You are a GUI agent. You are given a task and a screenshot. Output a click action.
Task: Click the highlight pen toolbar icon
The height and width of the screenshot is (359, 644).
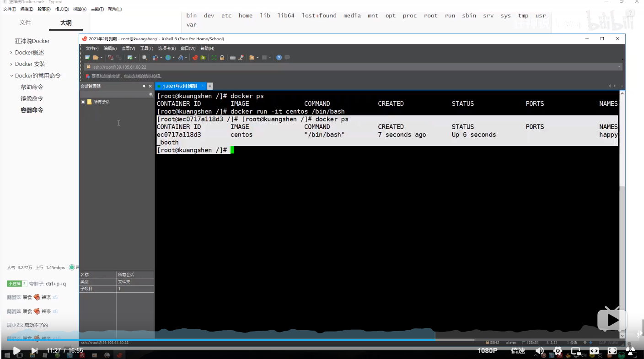pos(241,58)
